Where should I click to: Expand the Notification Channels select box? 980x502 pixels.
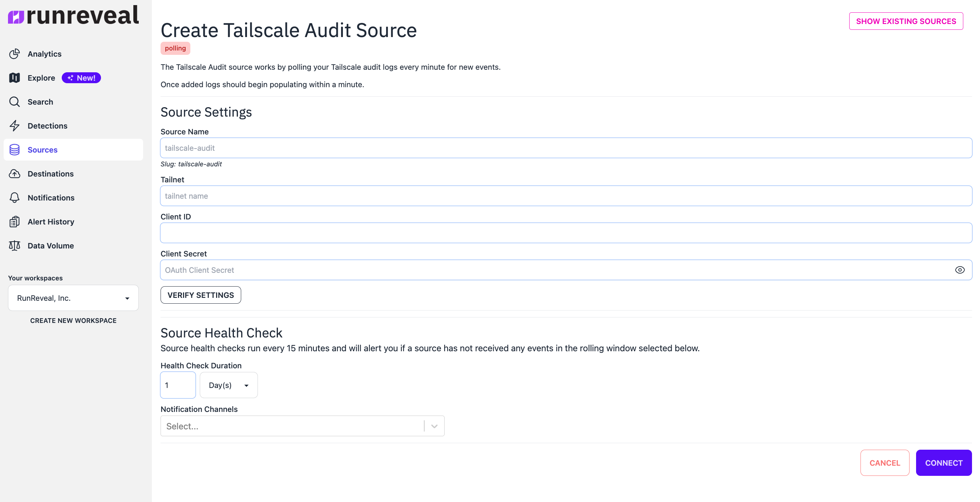[302, 426]
